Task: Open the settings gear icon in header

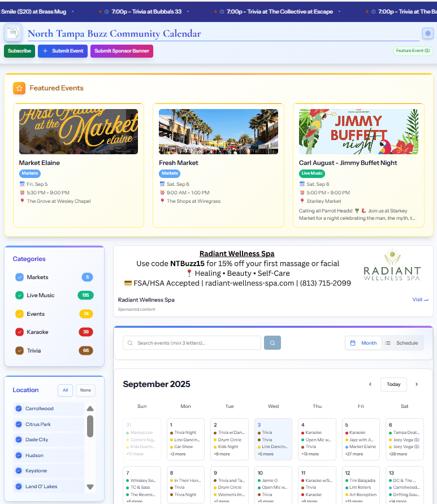Action: [428, 33]
